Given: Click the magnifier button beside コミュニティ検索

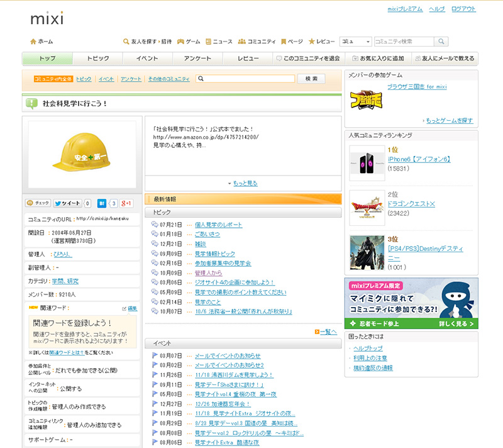Looking at the screenshot, I should click(x=441, y=42).
